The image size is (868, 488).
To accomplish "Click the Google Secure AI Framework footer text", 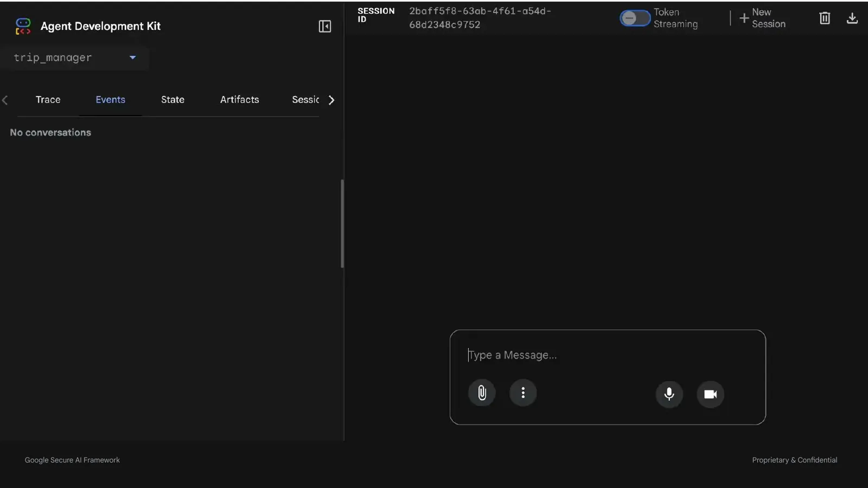I will click(x=72, y=460).
